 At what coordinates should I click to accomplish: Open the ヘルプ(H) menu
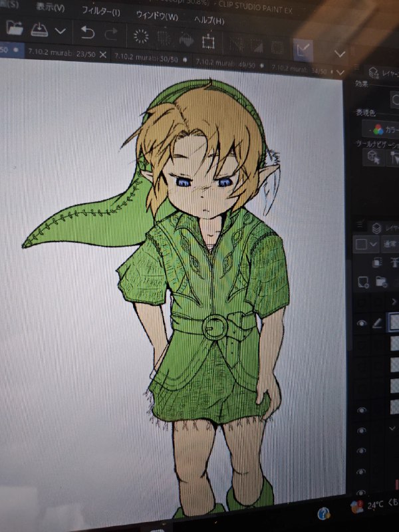(x=209, y=20)
